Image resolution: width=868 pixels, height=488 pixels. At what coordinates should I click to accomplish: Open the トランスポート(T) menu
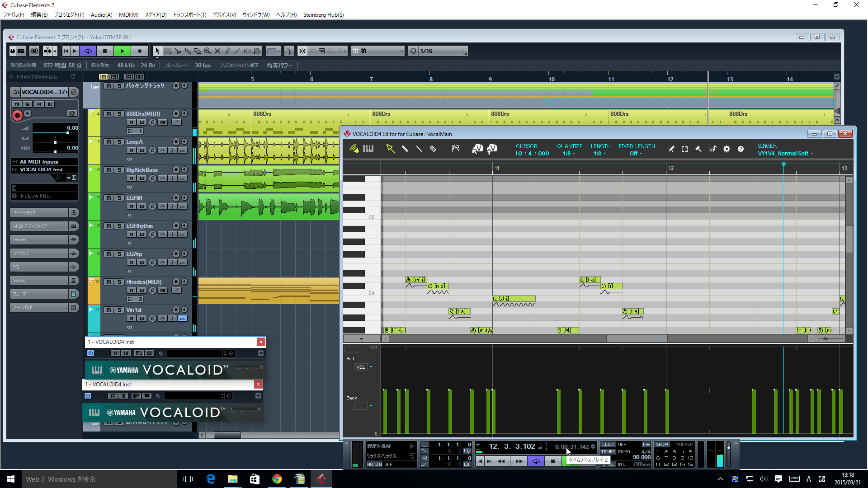[189, 15]
